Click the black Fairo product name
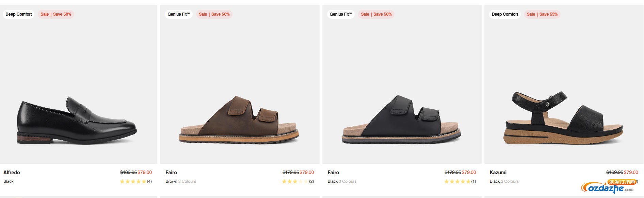This screenshot has height=198, width=644. pyautogui.click(x=333, y=173)
